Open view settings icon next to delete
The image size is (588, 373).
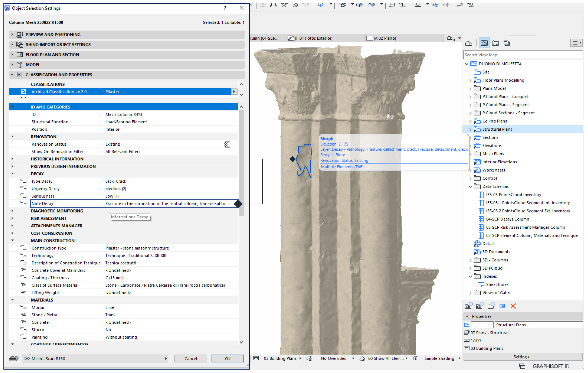point(502,306)
